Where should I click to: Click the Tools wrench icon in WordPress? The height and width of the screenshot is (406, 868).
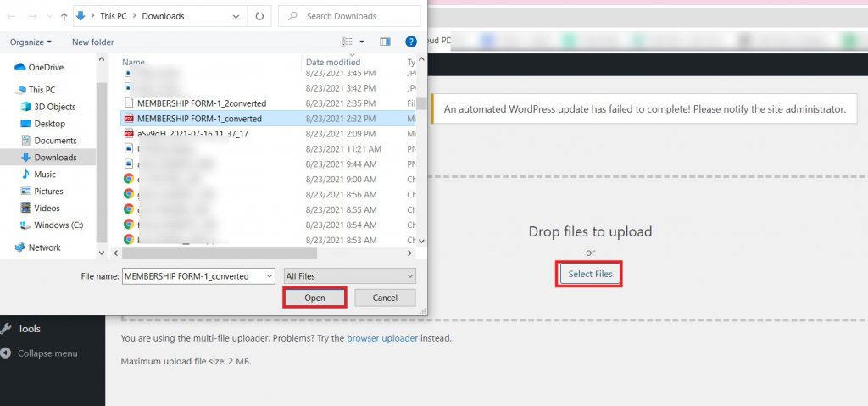pos(6,329)
